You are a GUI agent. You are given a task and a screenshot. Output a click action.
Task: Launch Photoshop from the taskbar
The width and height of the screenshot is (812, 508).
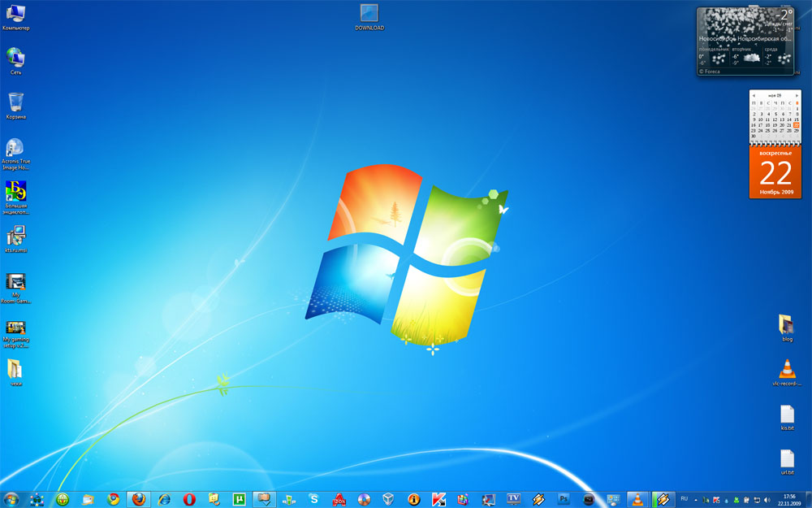coord(563,499)
